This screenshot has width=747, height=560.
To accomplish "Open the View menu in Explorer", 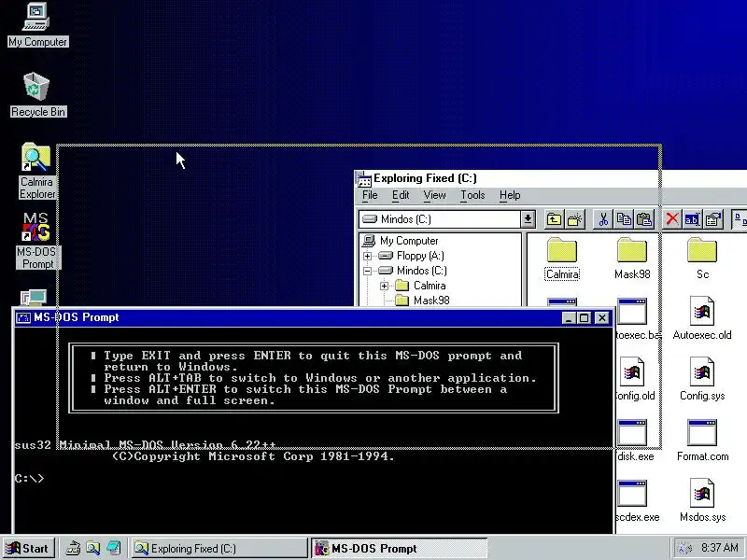I will click(434, 195).
